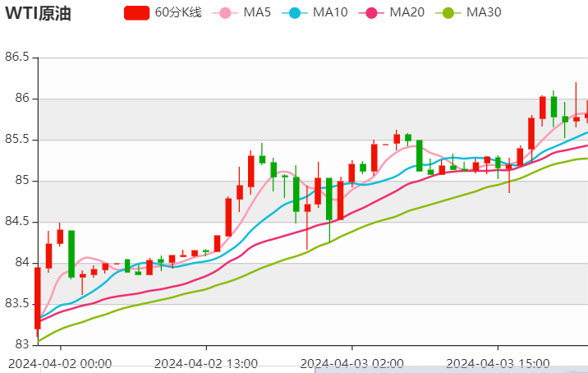Click the 2024-04-02 13:00 time label
The image size is (588, 373).
206,364
